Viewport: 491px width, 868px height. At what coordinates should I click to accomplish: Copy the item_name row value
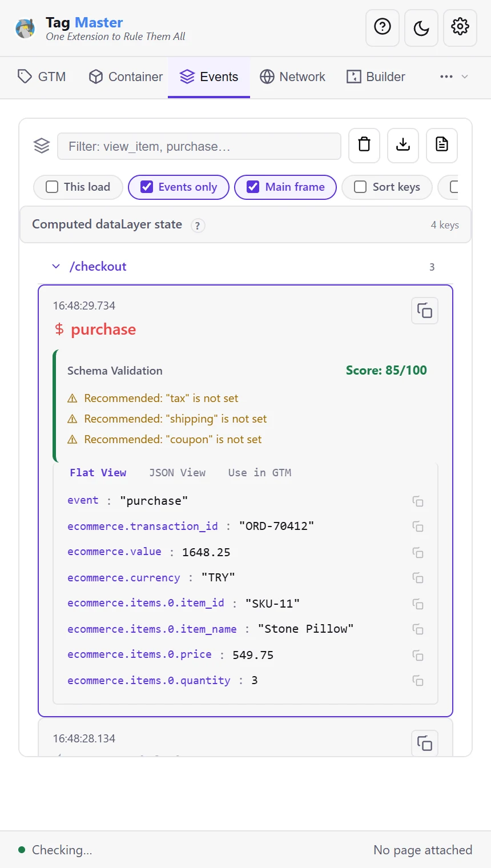coord(418,629)
